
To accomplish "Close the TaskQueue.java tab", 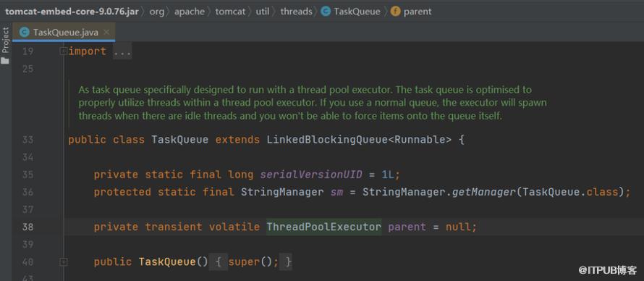I will coord(106,32).
